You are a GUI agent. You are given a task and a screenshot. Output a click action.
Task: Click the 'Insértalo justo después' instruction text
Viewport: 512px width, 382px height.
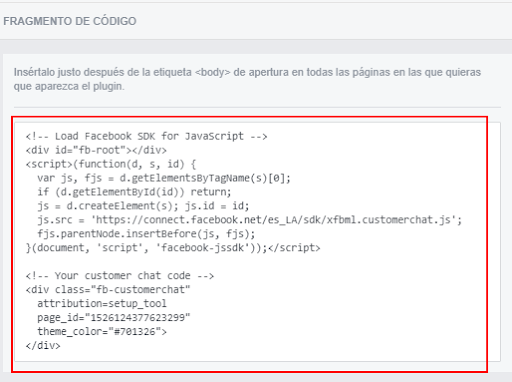click(247, 79)
